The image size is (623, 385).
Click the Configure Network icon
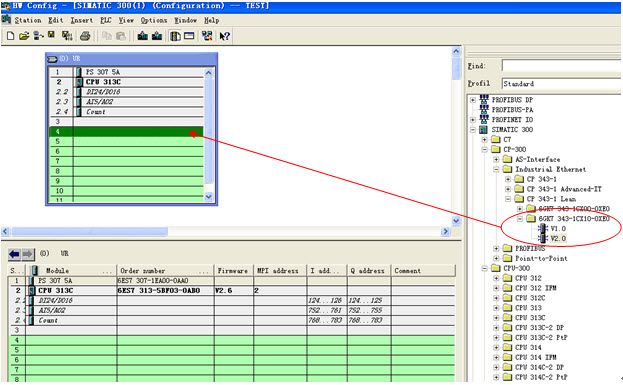tap(207, 36)
